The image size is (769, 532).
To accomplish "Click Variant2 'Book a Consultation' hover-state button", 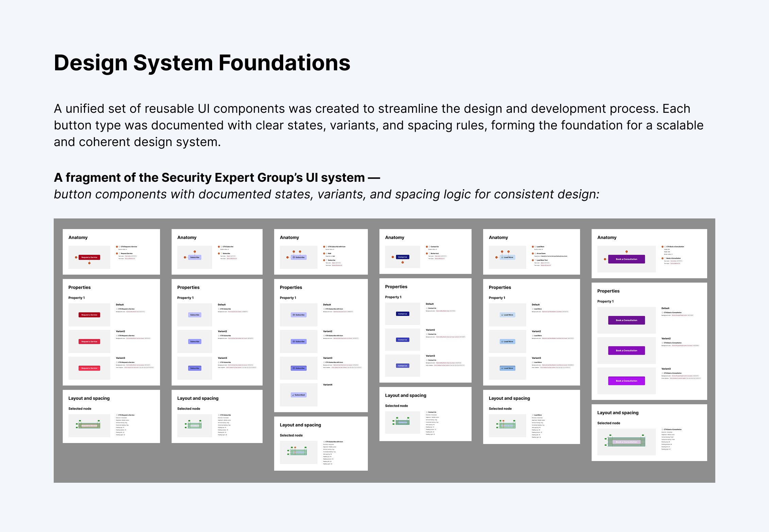I will 626,351.
